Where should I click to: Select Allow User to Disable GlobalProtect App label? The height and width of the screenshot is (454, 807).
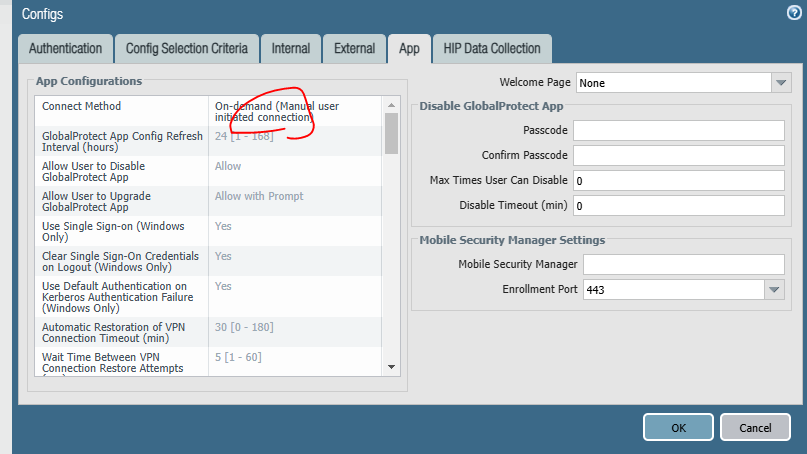tap(94, 171)
